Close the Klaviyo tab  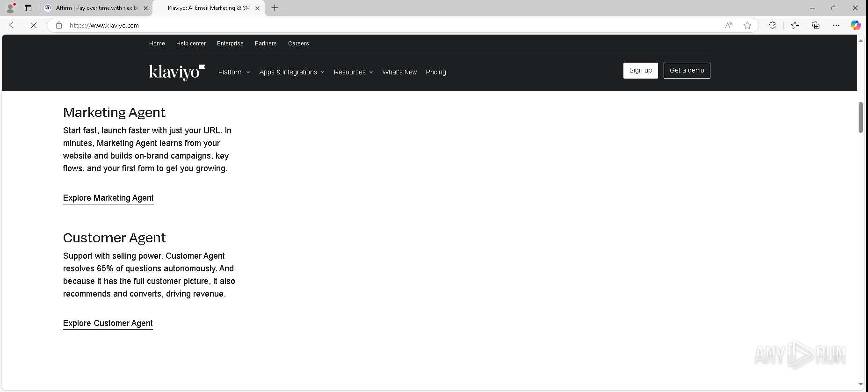click(x=257, y=8)
